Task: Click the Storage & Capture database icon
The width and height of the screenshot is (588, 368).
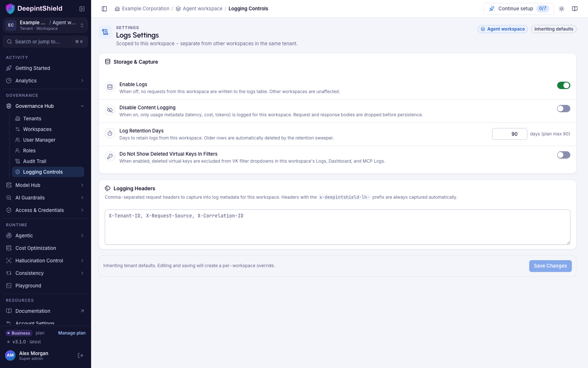Action: click(108, 62)
